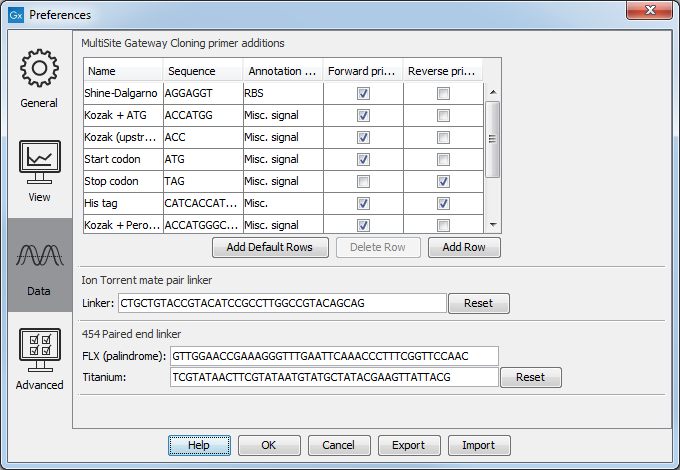
Task: Click the Reverse pri… column header
Action: [x=443, y=71]
